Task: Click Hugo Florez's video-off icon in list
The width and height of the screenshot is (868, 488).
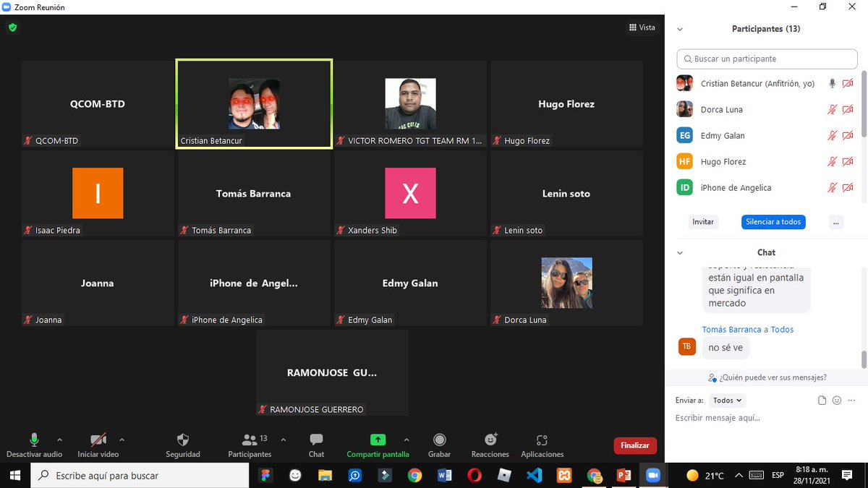Action: tap(848, 162)
